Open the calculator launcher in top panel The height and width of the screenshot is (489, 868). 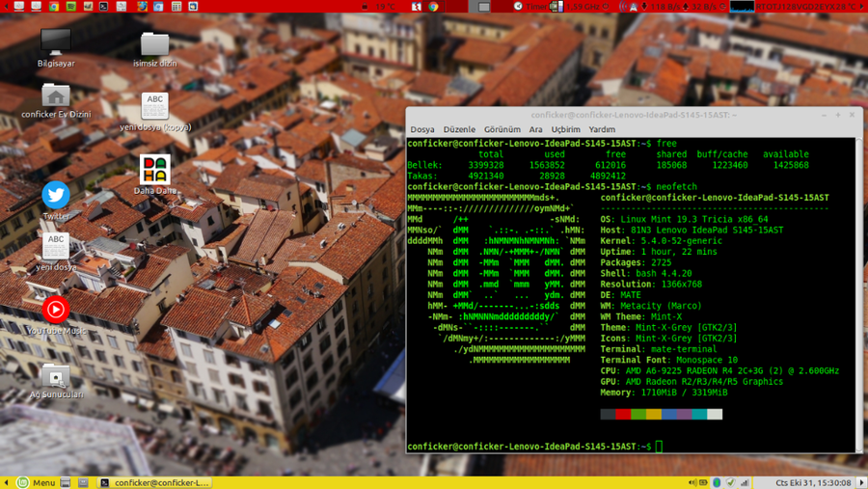click(x=176, y=7)
